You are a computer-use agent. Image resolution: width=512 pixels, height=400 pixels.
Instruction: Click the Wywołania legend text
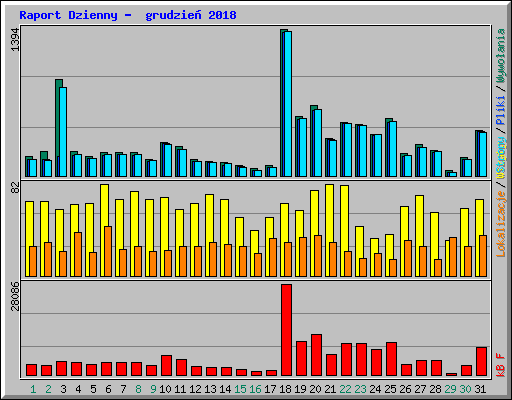click(501, 56)
